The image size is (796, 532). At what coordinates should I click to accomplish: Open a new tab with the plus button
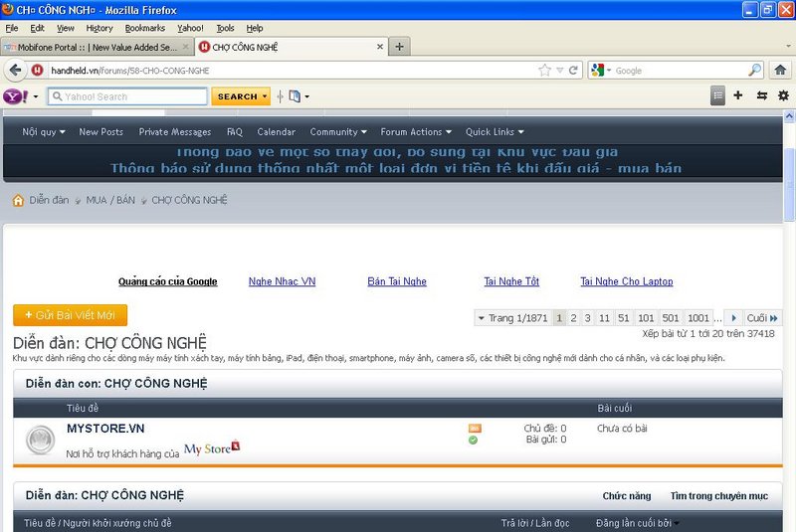point(399,47)
